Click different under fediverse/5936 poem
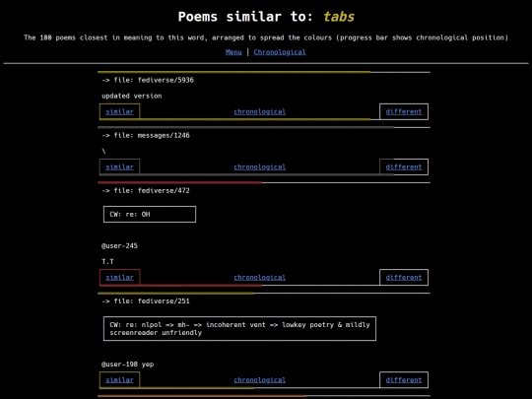Screen dimensions: 532x399 [404, 111]
